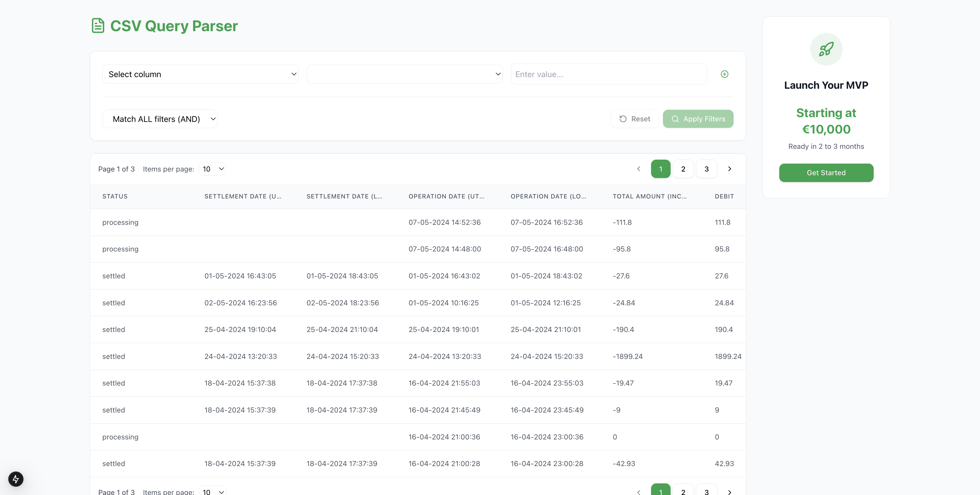Click the SETTLEMENT DATE (U... column header

(x=243, y=196)
